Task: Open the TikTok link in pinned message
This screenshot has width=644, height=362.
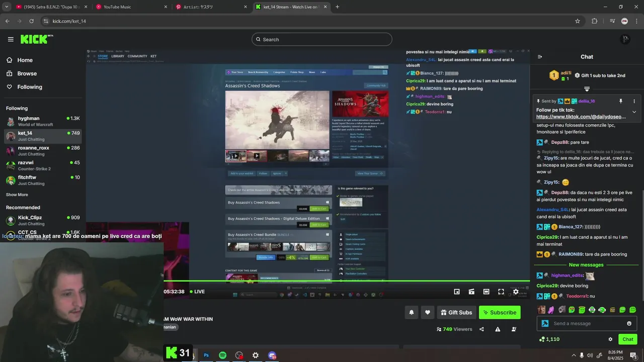Action: click(x=581, y=117)
